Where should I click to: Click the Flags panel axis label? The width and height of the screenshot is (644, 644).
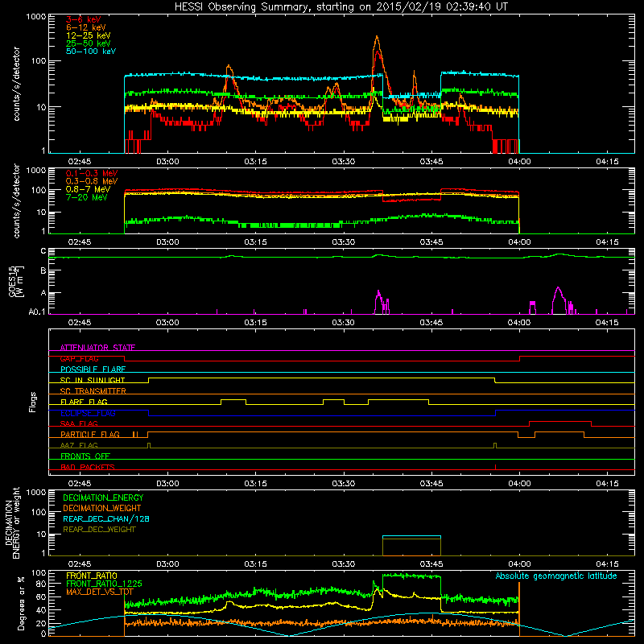33,402
